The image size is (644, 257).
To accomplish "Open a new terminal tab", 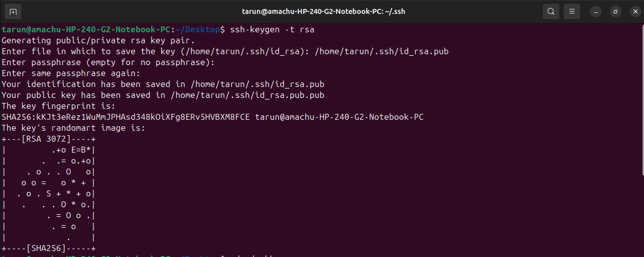I will [13, 11].
